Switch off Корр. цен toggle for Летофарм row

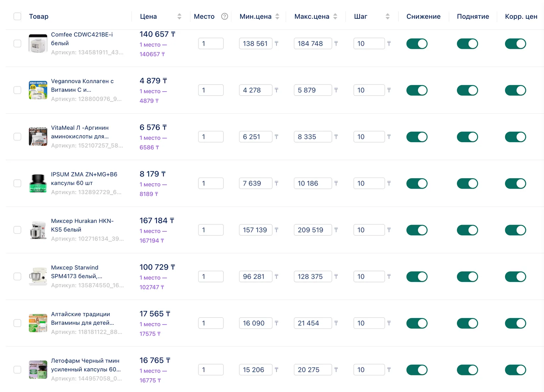515,370
